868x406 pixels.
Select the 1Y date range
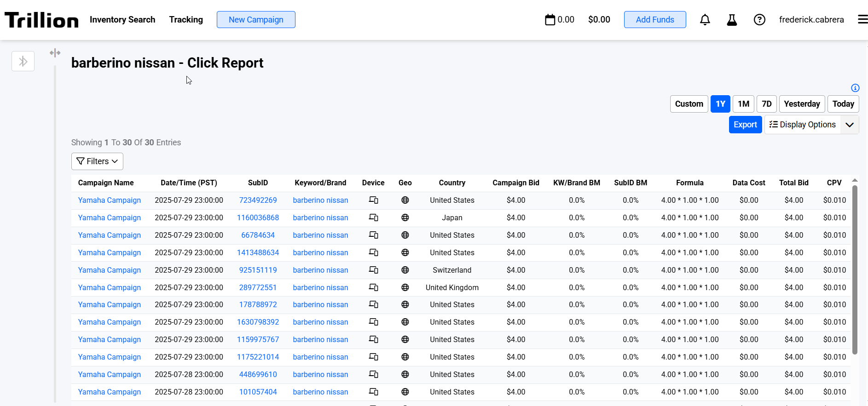[x=720, y=104]
